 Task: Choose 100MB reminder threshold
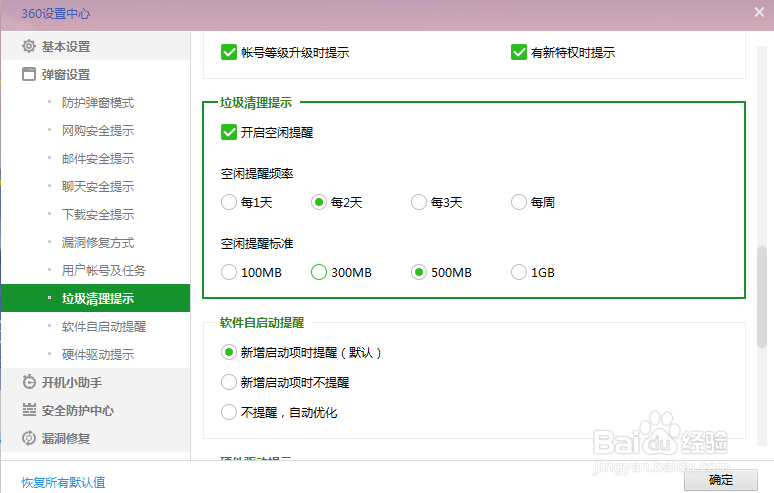tap(229, 272)
